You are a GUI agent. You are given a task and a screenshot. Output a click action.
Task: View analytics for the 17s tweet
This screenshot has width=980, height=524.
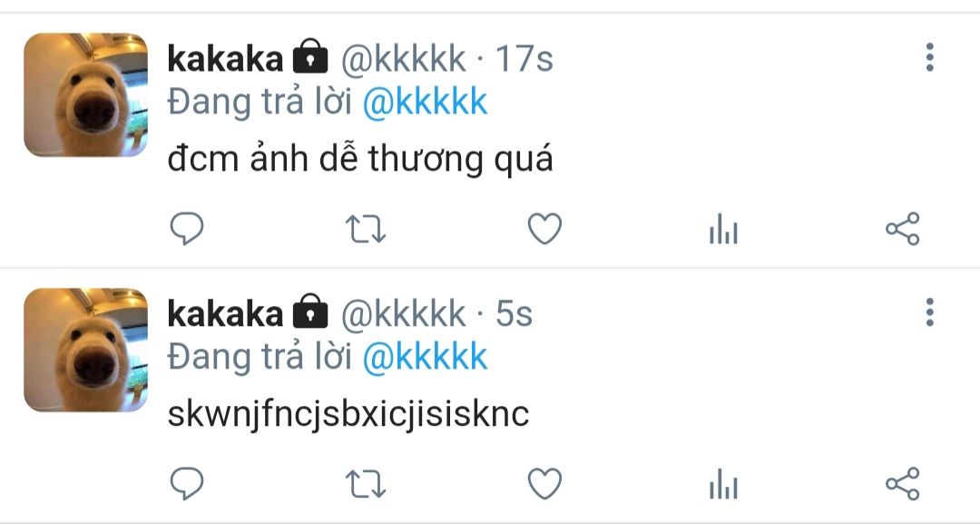pos(724,229)
